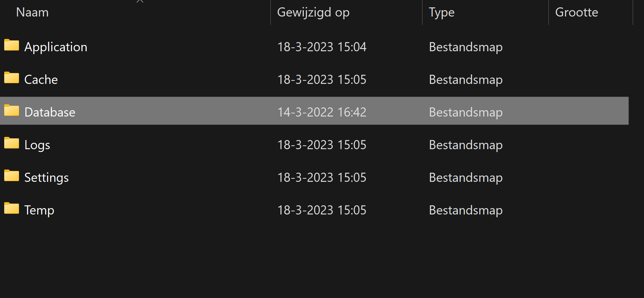This screenshot has height=298, width=644.
Task: Sort by the Type column header
Action: point(441,12)
